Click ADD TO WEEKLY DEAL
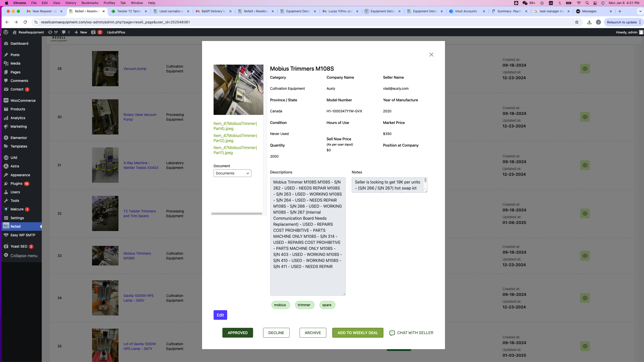 point(358,333)
